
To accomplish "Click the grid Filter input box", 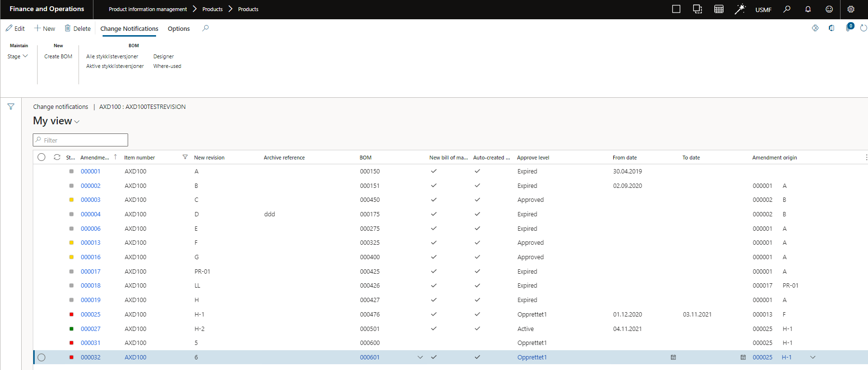I will tap(80, 140).
